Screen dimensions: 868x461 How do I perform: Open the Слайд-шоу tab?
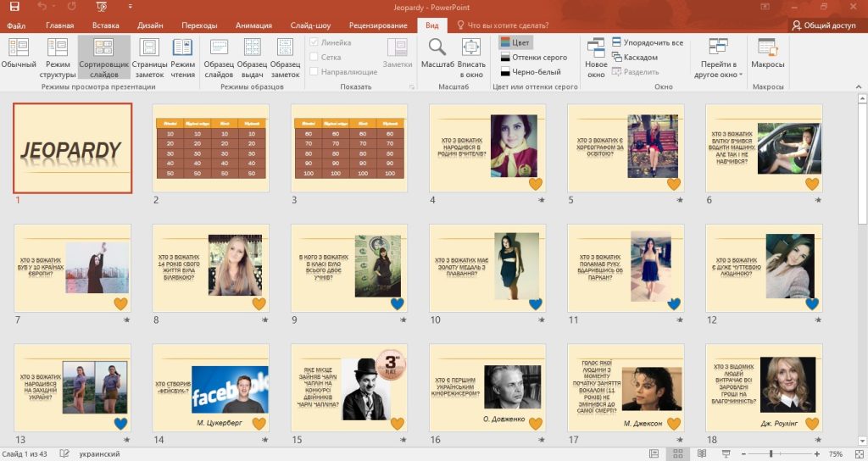[310, 25]
